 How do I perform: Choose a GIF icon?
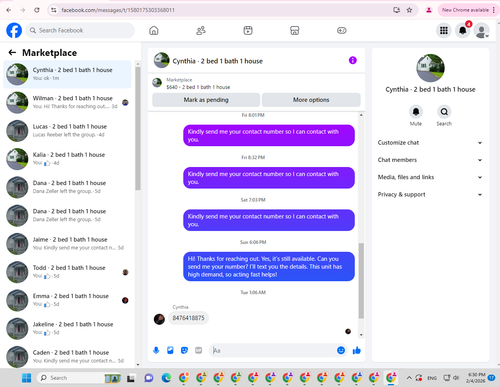point(198,350)
